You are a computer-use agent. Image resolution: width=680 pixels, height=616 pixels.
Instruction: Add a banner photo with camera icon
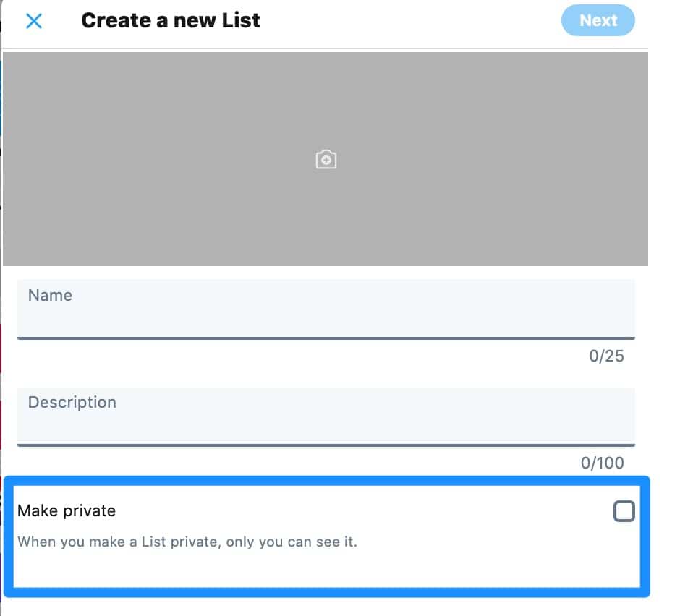(326, 159)
